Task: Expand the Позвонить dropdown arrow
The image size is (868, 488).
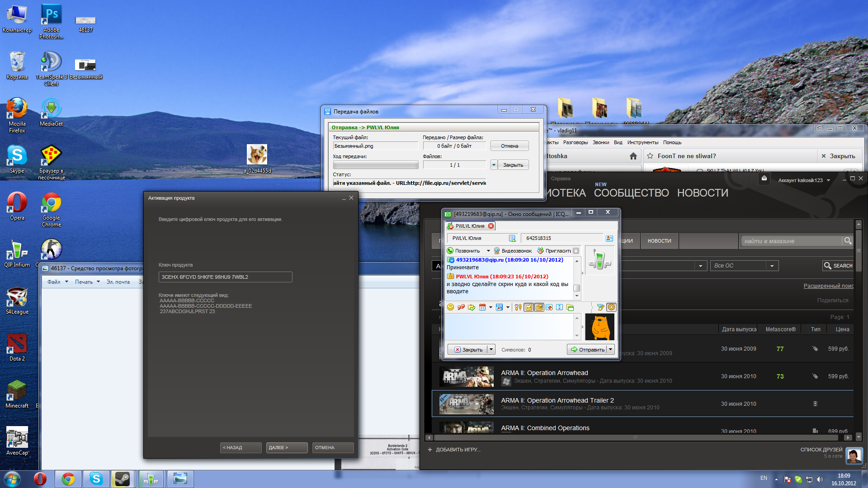Action: click(488, 251)
